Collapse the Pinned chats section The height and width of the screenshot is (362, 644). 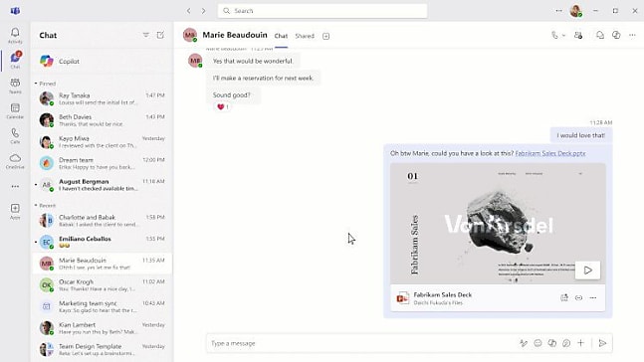pyautogui.click(x=36, y=84)
